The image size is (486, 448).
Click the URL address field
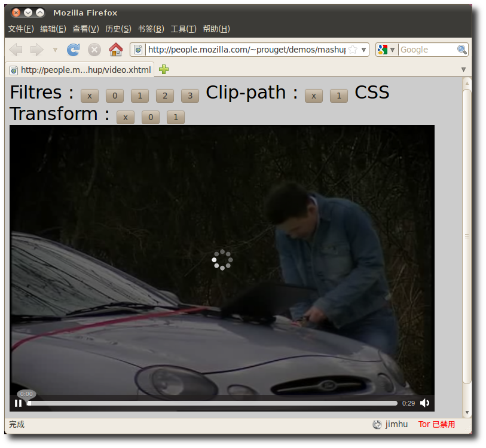[x=247, y=50]
